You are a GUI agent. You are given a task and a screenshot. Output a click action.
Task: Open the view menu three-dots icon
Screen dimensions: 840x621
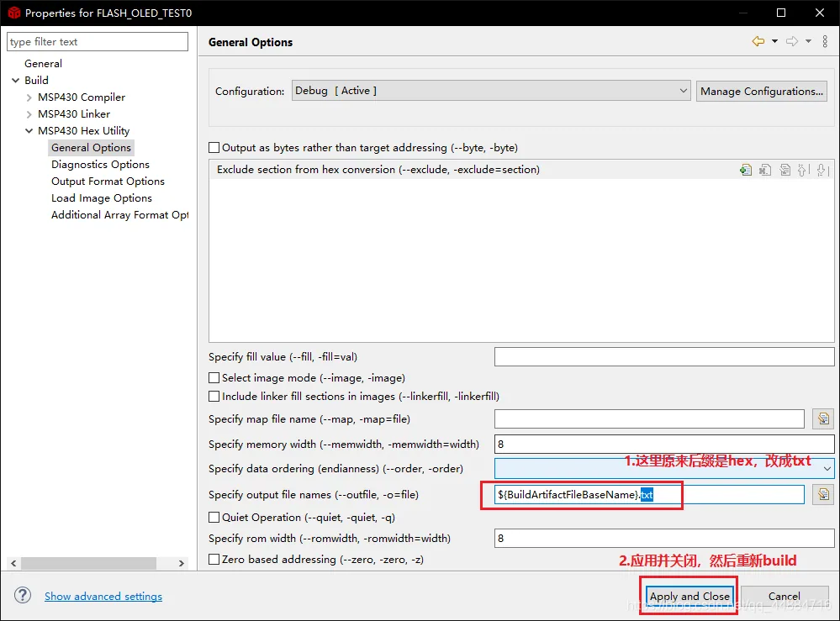[825, 41]
